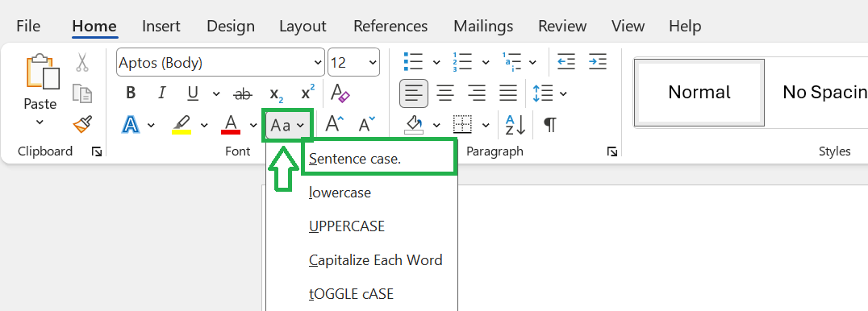Open highlight color dropdown arrow

[204, 126]
